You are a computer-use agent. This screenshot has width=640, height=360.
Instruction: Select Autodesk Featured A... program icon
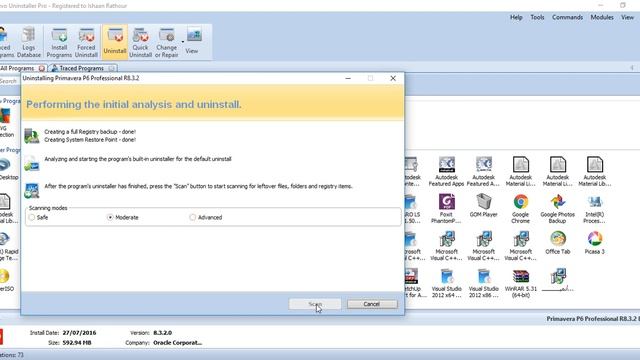pos(483,172)
